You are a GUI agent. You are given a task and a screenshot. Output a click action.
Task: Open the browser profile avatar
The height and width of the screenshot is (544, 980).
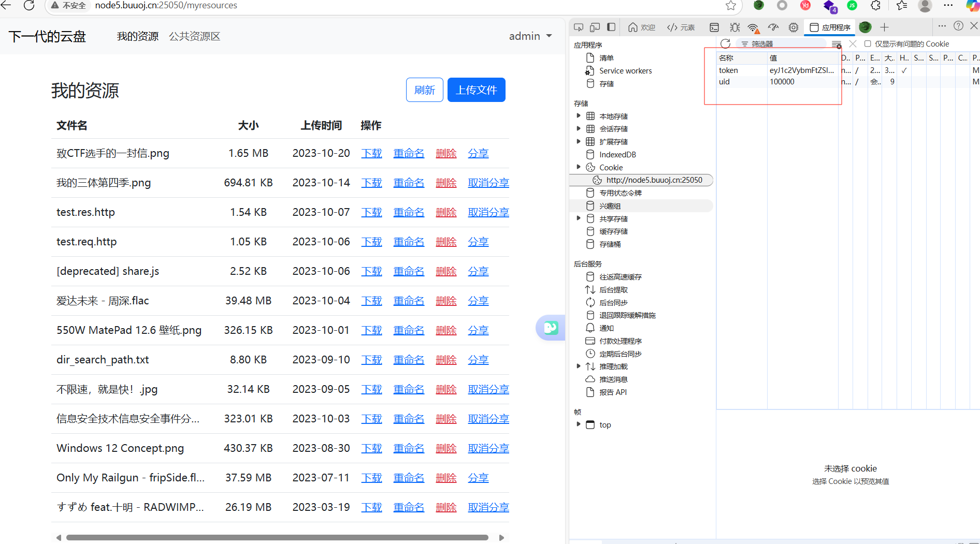[925, 5]
